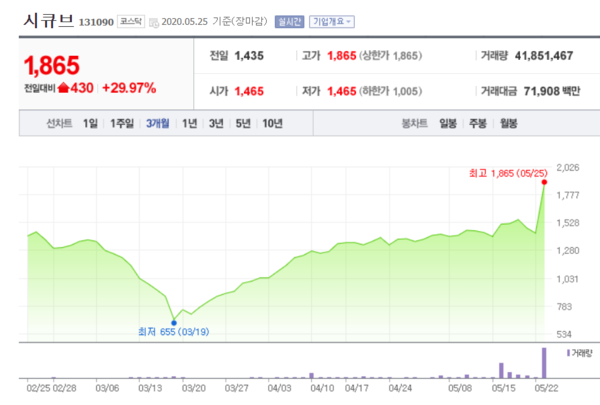Click the 2,026 y-axis label

(x=568, y=168)
